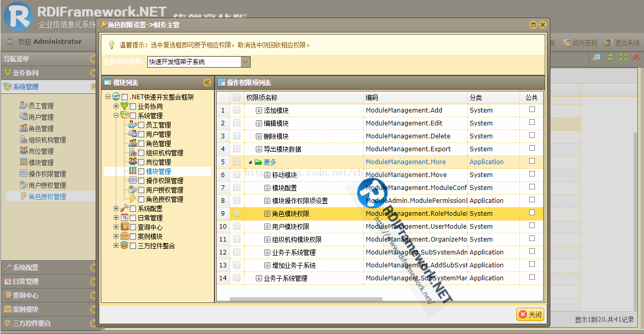Viewport: 644px width, 334px height.
Task: Click the 修改密码 icon in the header
Action: [x=566, y=42]
